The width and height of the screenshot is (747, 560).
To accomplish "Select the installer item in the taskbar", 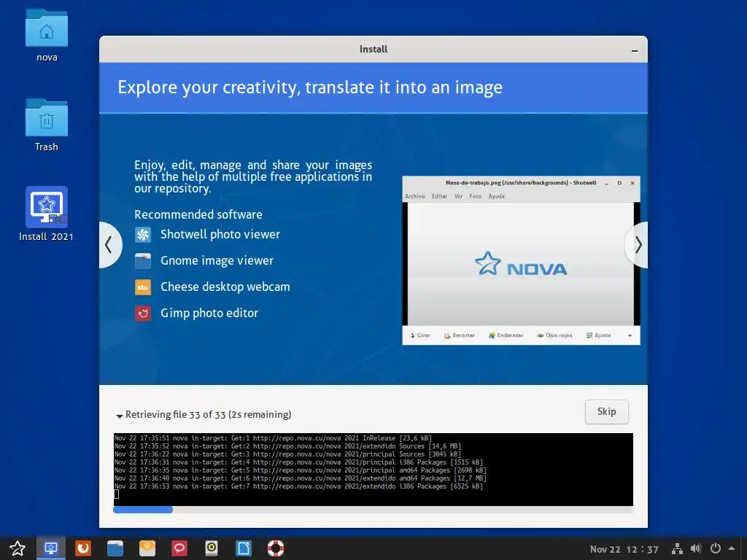I will coord(51,548).
